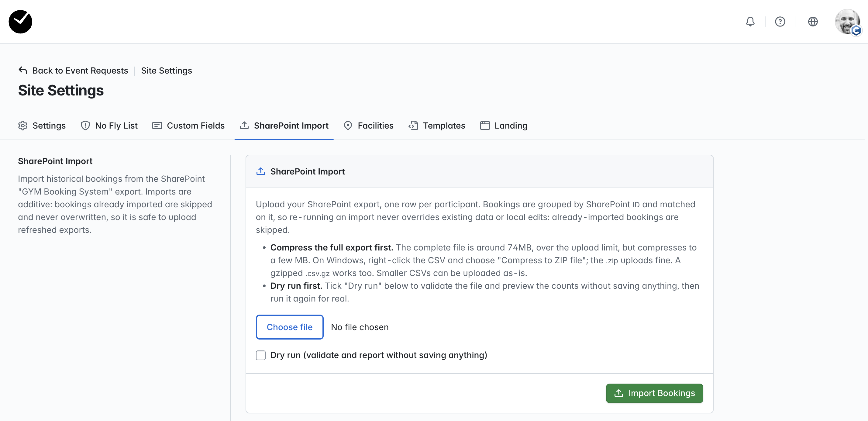Switch to the Settings tab
868x421 pixels.
click(x=42, y=126)
